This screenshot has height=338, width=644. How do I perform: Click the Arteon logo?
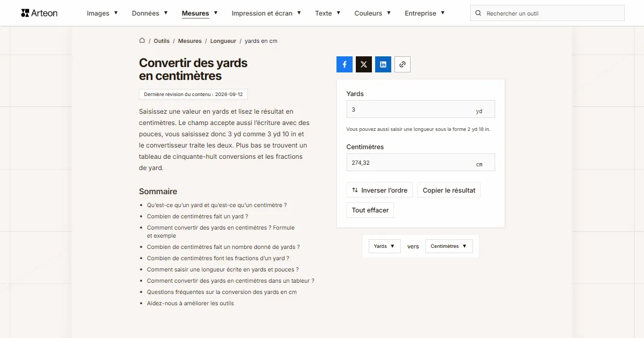tap(39, 13)
